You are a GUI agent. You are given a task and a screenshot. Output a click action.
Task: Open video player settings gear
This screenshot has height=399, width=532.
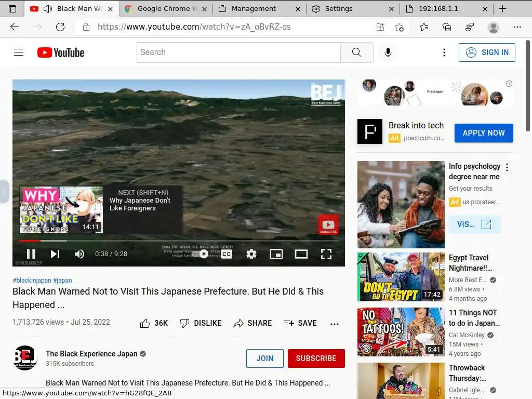[x=251, y=254]
